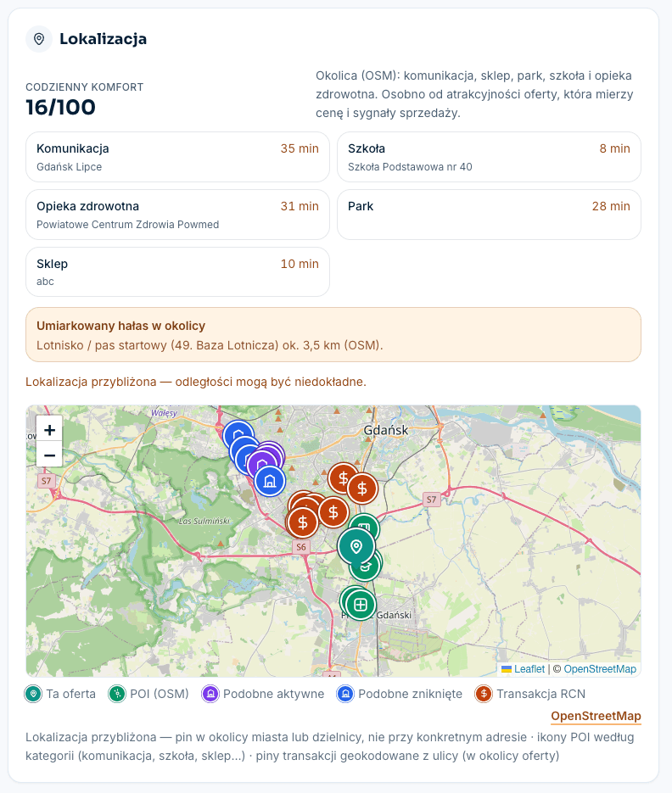Click the Transakcja RCN legend icon
Screen dimensions: 672x793
pos(484,694)
